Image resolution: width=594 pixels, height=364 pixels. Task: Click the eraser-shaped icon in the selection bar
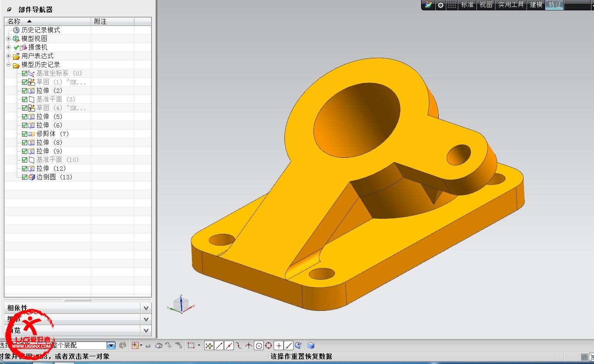pyautogui.click(x=159, y=345)
